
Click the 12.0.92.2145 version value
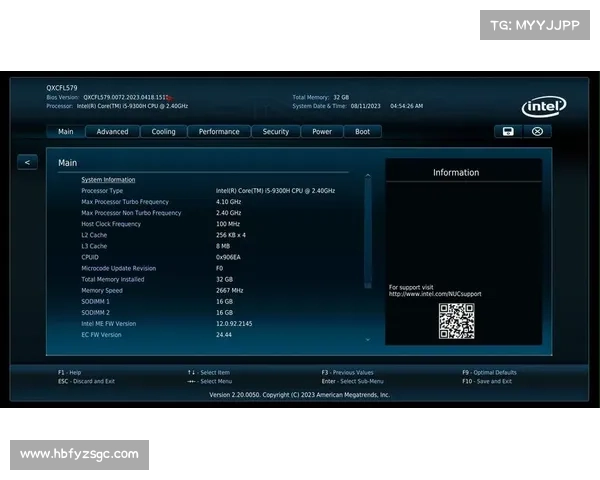pyautogui.click(x=234, y=324)
